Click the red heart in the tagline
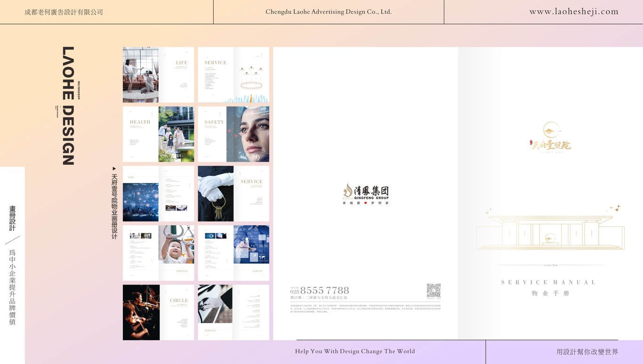 tap(365, 203)
